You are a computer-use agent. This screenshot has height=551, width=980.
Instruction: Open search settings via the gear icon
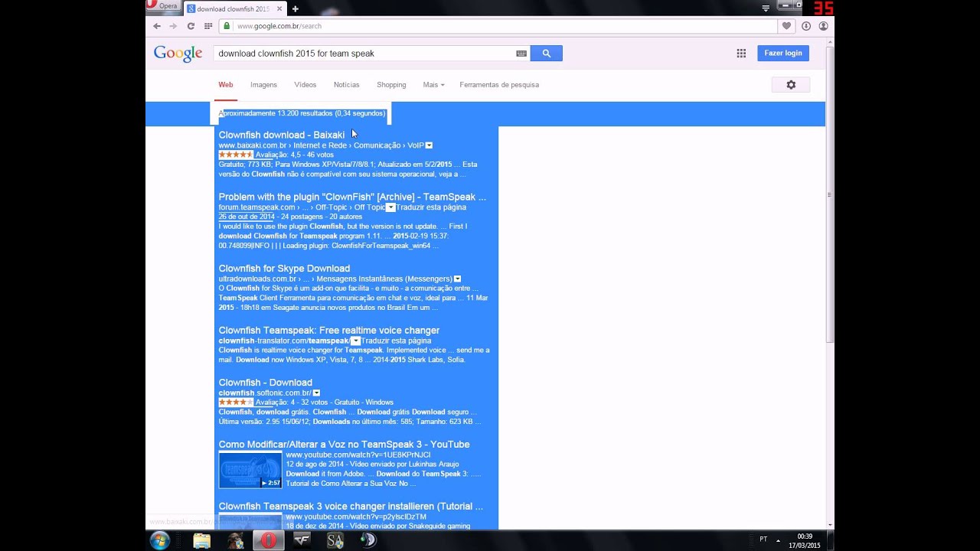click(791, 85)
